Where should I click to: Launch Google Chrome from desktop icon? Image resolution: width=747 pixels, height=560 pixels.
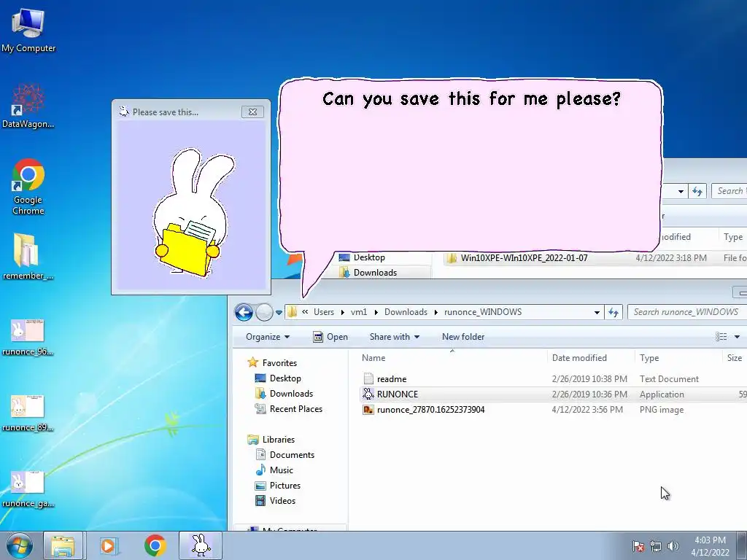pos(28,186)
